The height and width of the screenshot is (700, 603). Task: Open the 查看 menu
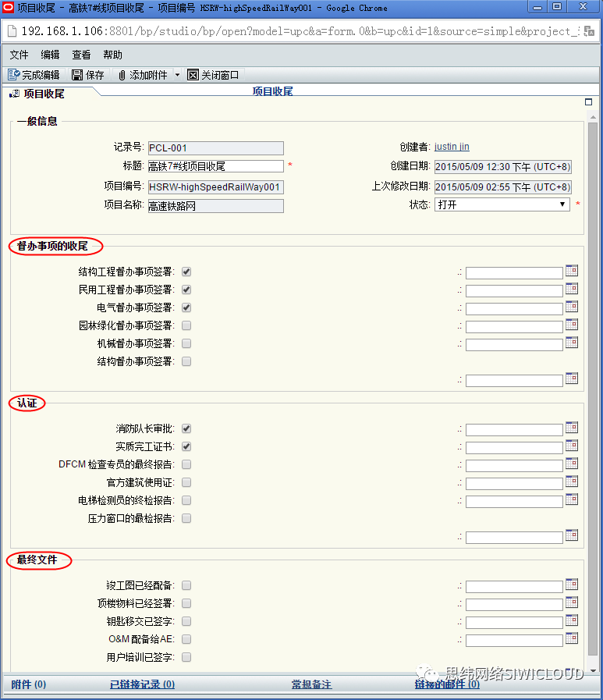[81, 55]
